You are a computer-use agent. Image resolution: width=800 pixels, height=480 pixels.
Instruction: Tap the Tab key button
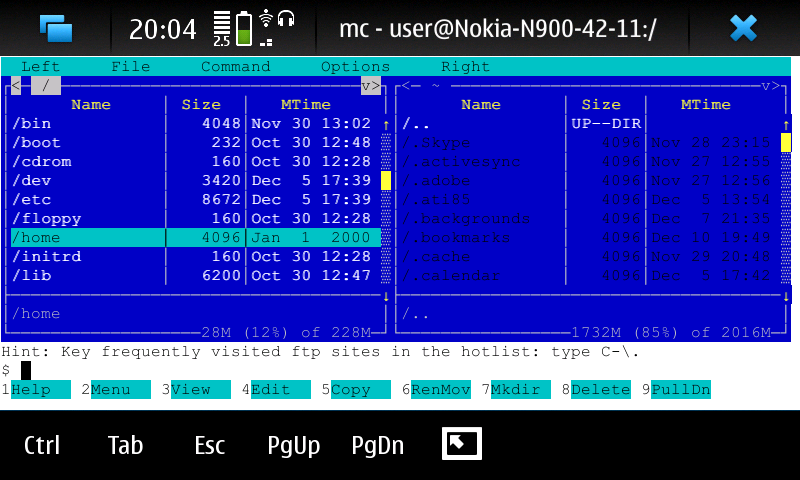click(126, 445)
